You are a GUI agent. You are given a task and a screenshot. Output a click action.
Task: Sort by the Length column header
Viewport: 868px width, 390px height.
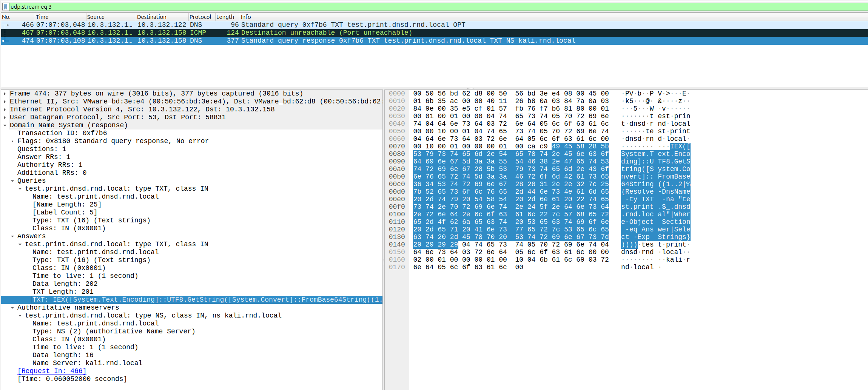[227, 17]
